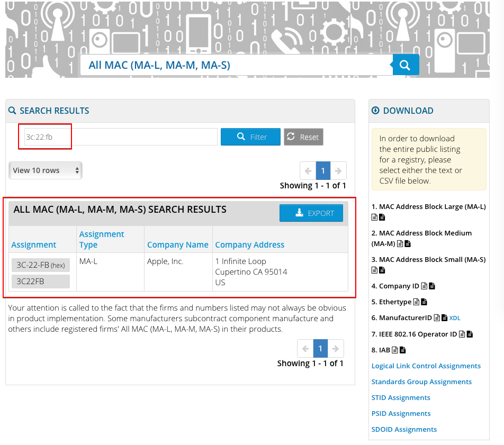Download Ethertype solid CSV file icon
The image size is (504, 445).
click(424, 302)
